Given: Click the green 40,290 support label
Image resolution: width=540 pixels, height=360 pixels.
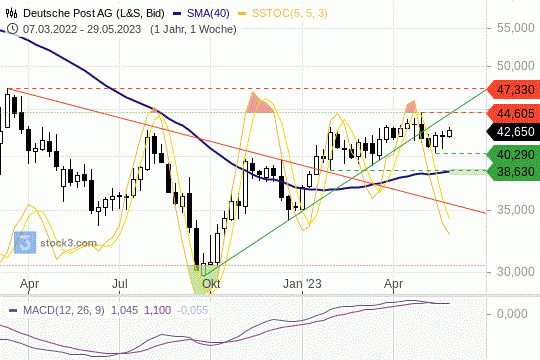Looking at the screenshot, I should pyautogui.click(x=513, y=155).
